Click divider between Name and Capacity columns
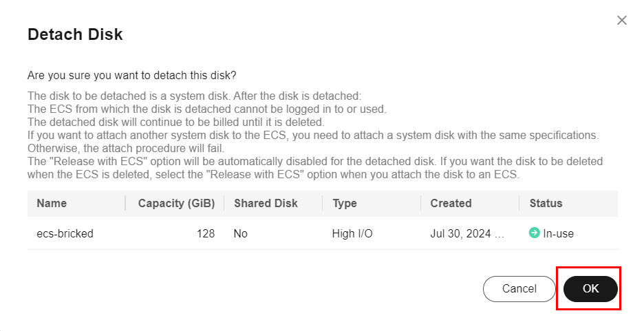Screen dimensions: 644x331 pos(125,203)
